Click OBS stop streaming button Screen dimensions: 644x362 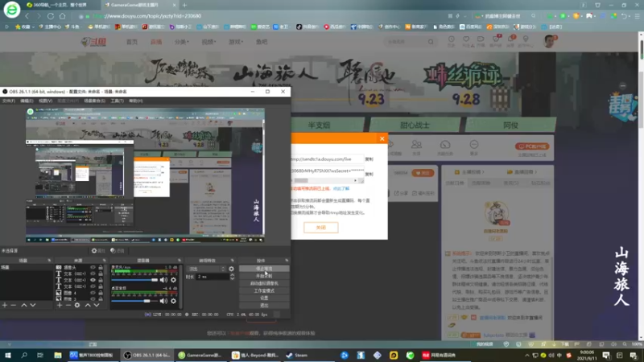(x=264, y=269)
